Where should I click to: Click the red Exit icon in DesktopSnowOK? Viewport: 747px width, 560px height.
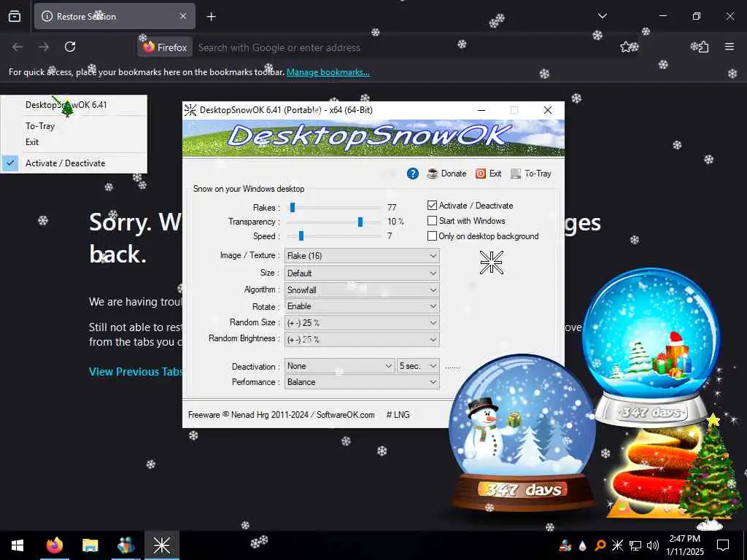coord(488,174)
